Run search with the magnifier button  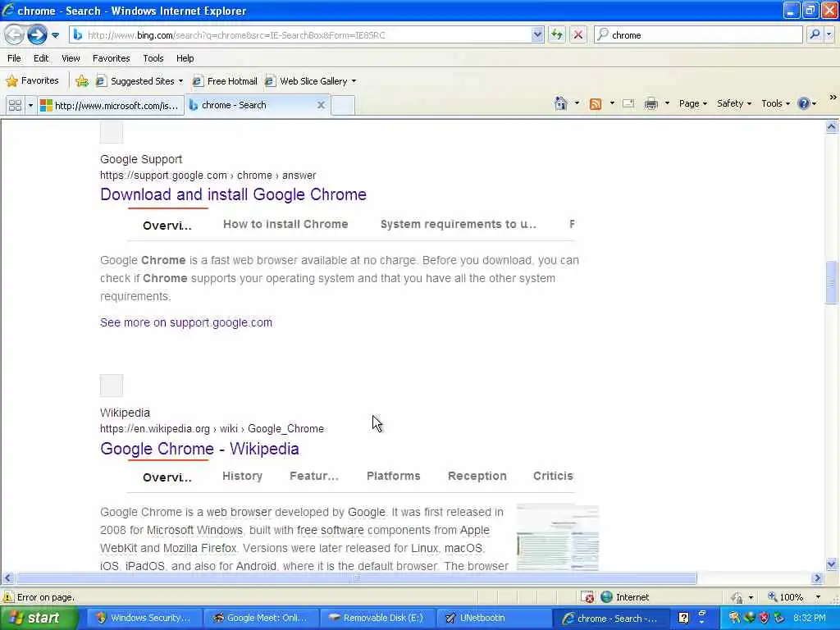(815, 34)
